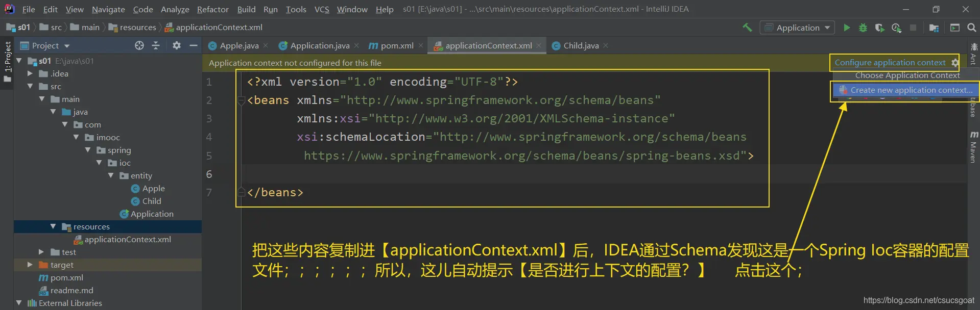Run Application with coverage
Viewport: 980px width, 310px height.
click(x=879, y=28)
